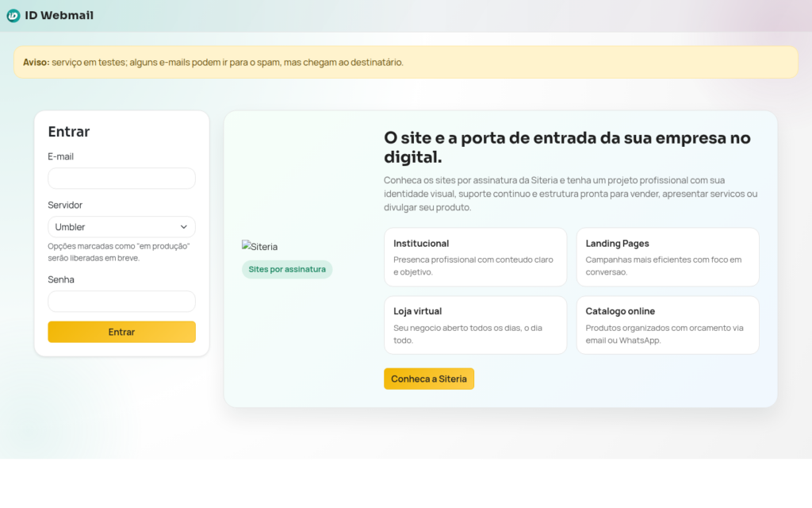
Task: Click the digital entrance headline text
Action: click(x=567, y=146)
